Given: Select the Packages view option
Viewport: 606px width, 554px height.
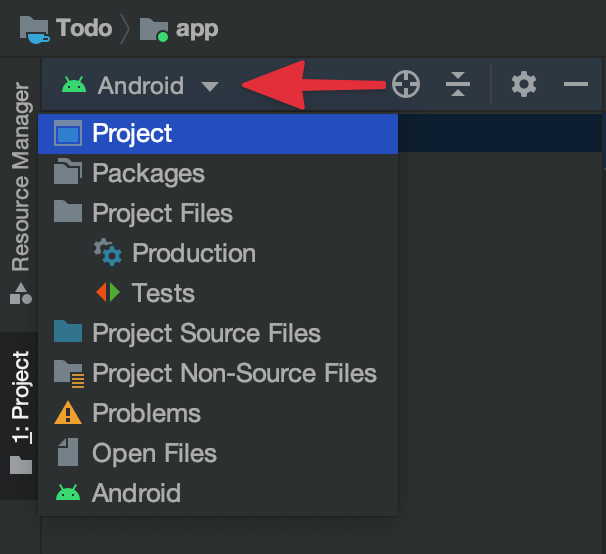Looking at the screenshot, I should [x=218, y=173].
